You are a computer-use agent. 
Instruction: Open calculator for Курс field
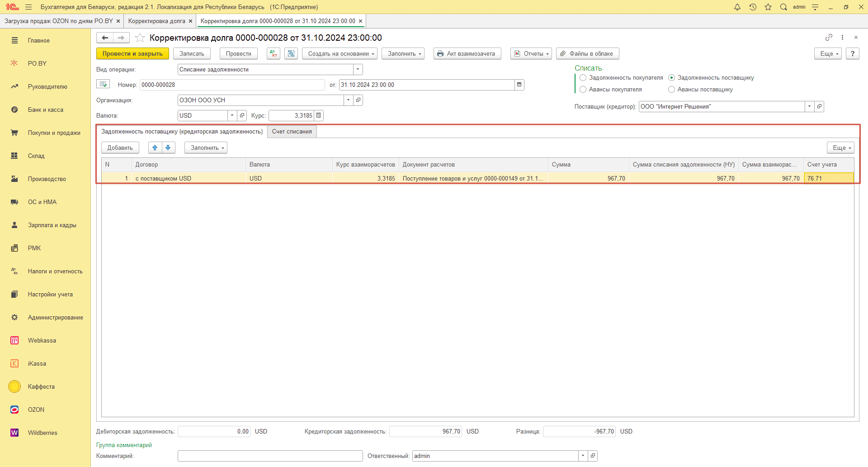point(319,115)
